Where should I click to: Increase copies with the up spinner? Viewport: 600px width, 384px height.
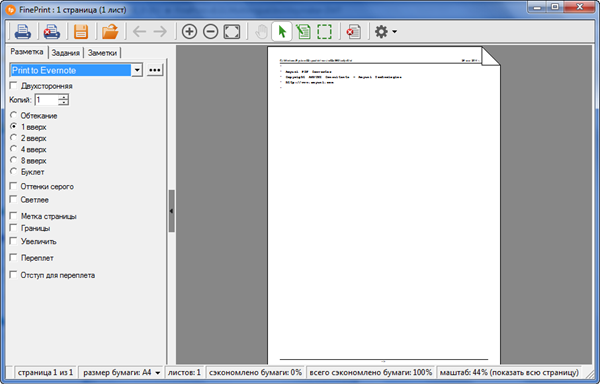[x=64, y=97]
